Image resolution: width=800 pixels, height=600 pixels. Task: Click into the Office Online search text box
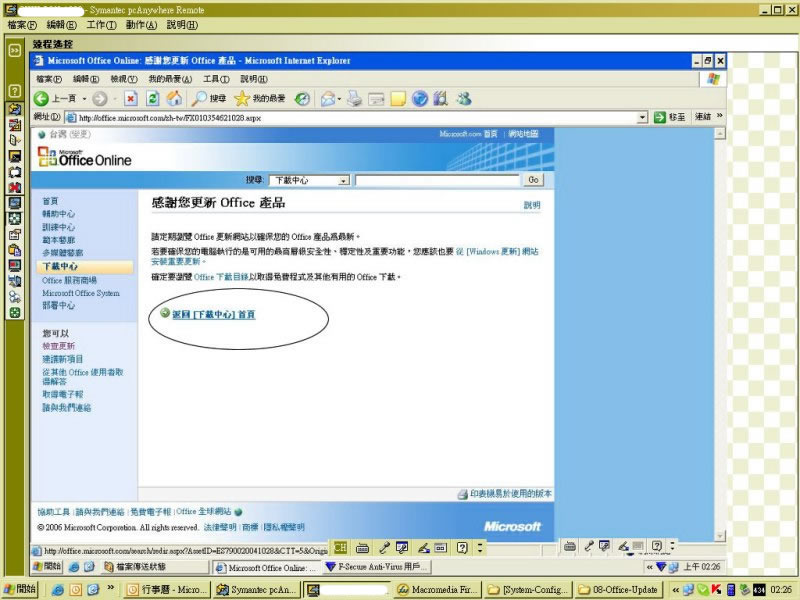(437, 180)
